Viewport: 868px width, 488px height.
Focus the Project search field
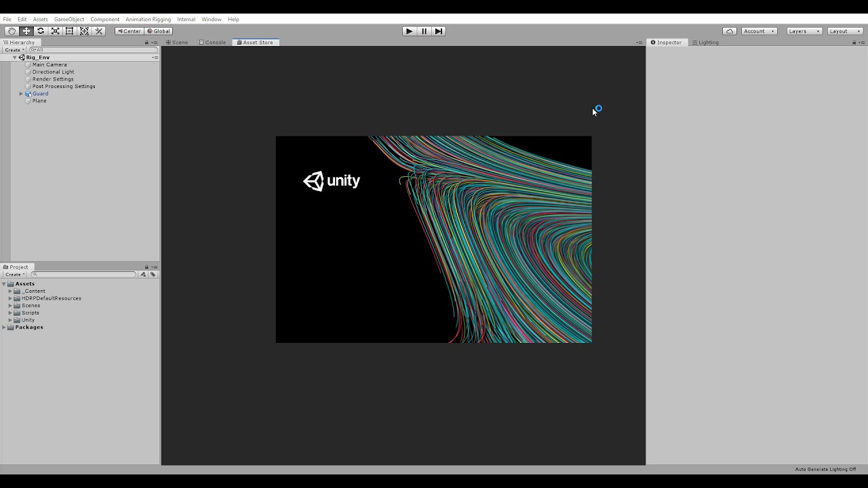click(x=84, y=274)
